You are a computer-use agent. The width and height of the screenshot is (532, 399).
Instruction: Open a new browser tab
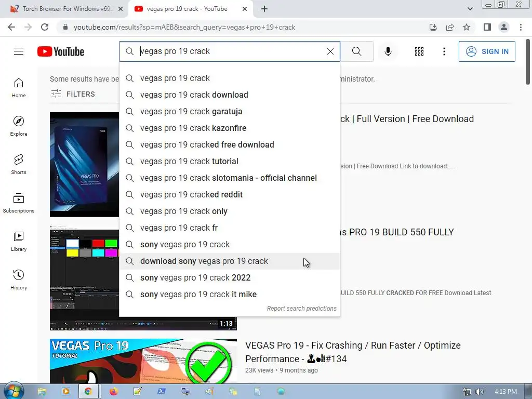pyautogui.click(x=264, y=9)
